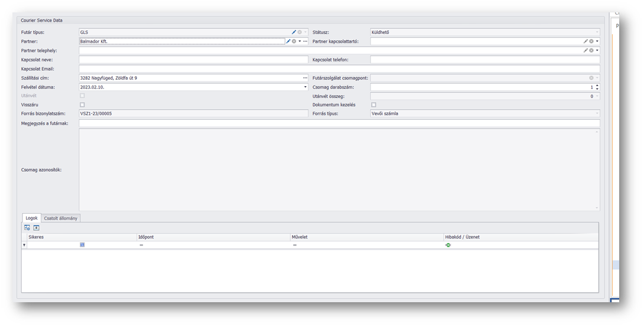Open the Partner lookup ellipsis button
Viewport: 644px width, 327px height.
tap(305, 41)
